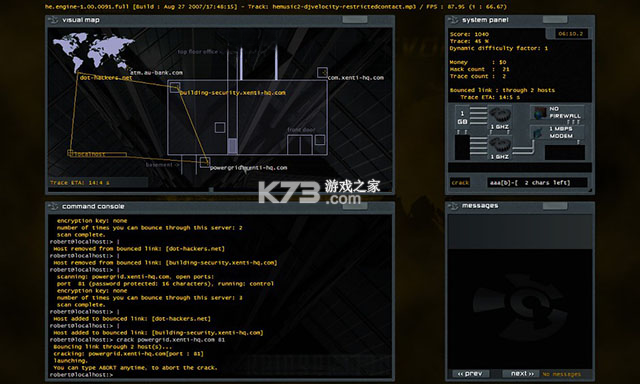The height and width of the screenshot is (384, 640).
Task: Click the scanning powergrid.xenti-hq.com open ports line
Action: tap(135, 277)
